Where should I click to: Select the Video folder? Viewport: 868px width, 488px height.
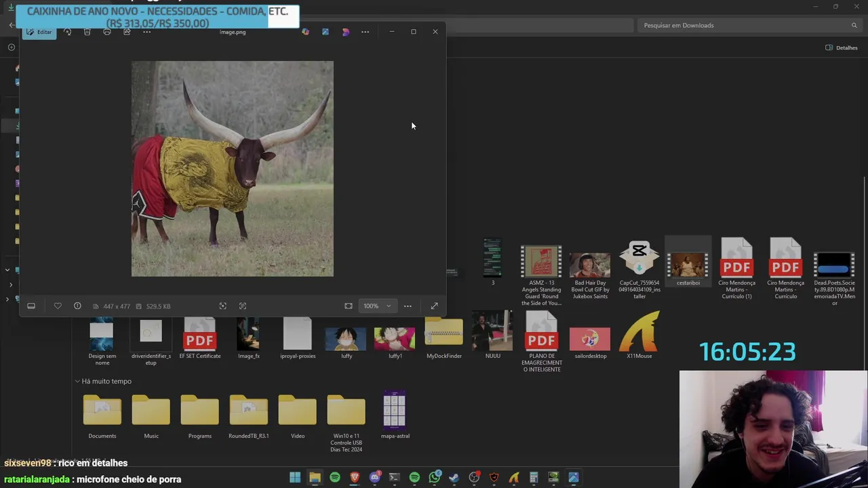click(x=298, y=415)
